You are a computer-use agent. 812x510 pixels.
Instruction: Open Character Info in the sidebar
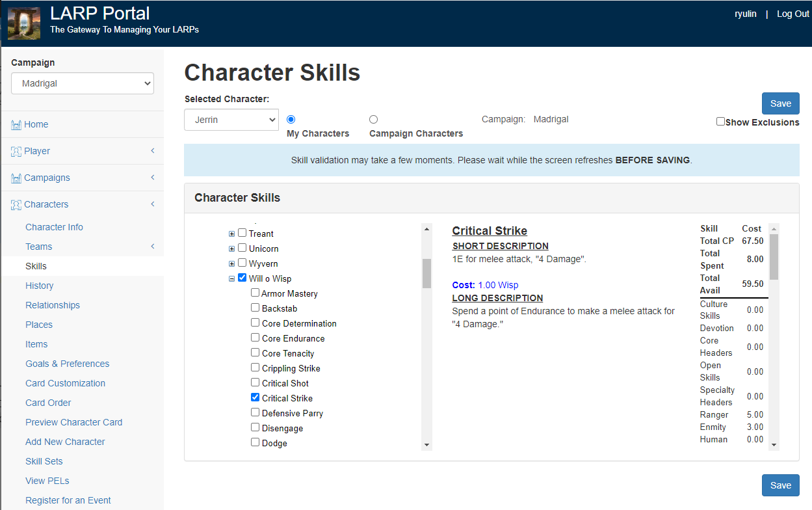[54, 227]
